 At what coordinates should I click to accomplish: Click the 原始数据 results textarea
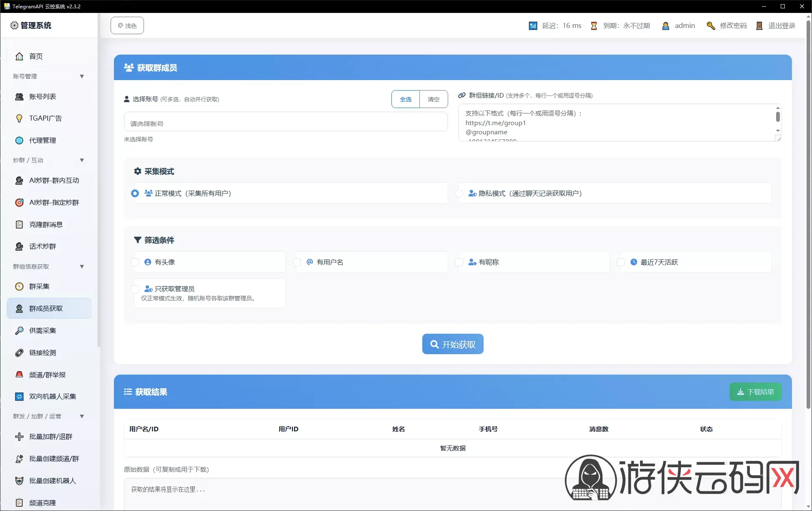point(453,494)
